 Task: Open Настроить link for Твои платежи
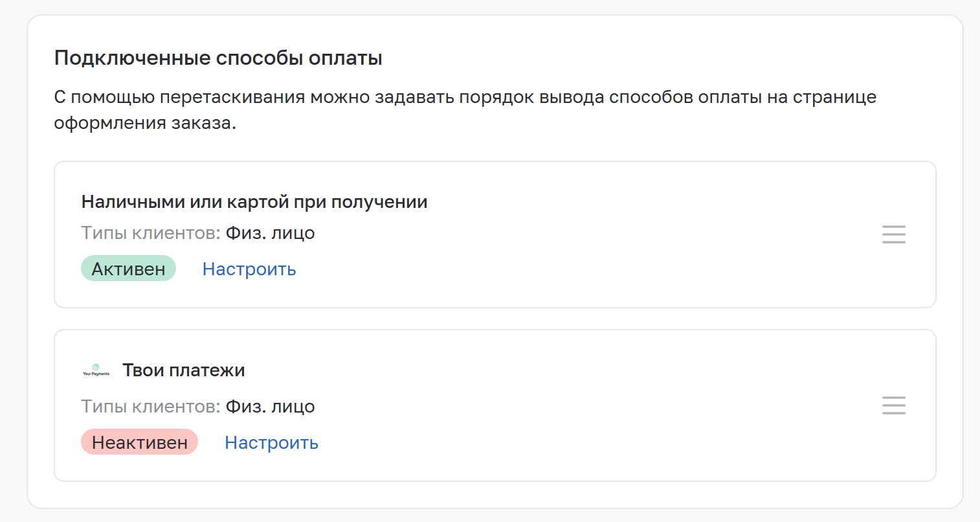click(x=271, y=443)
